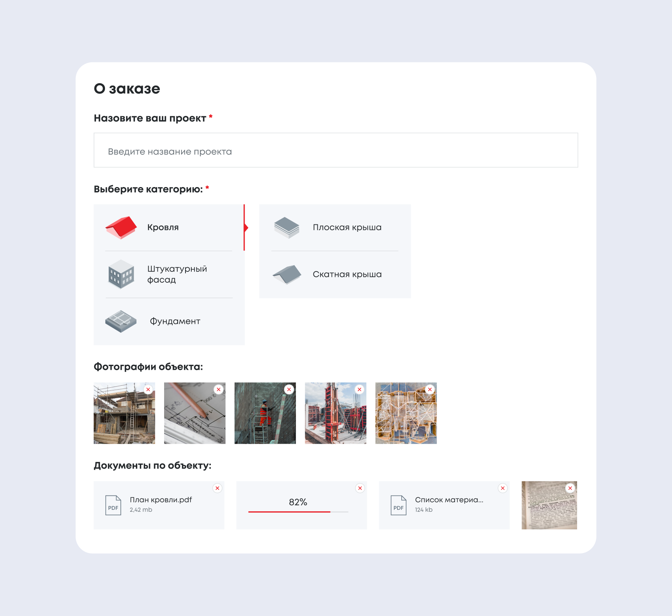
Task: Click the PDF icon of План кровли.pdf
Action: coord(113,505)
